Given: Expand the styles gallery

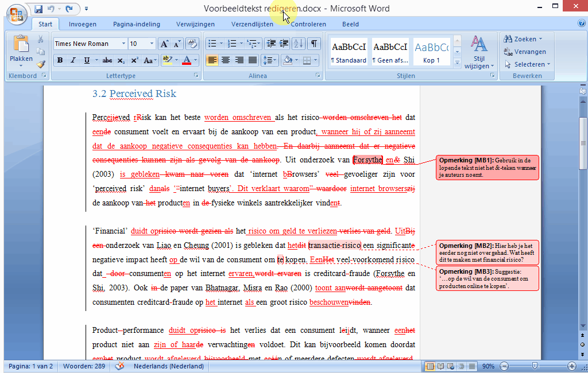Looking at the screenshot, I should [x=457, y=63].
